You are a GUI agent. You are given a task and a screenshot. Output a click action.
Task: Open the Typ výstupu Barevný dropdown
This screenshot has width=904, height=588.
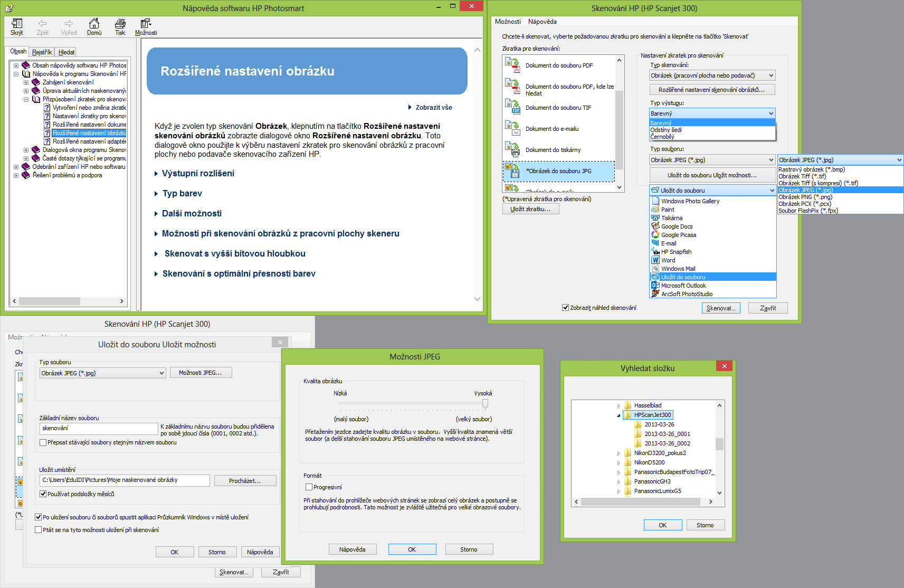point(712,113)
